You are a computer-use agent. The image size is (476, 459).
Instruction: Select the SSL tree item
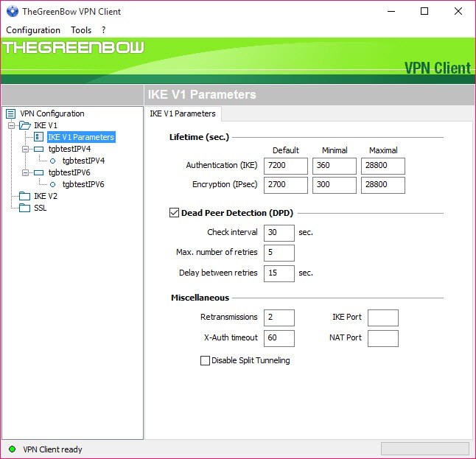coord(40,209)
